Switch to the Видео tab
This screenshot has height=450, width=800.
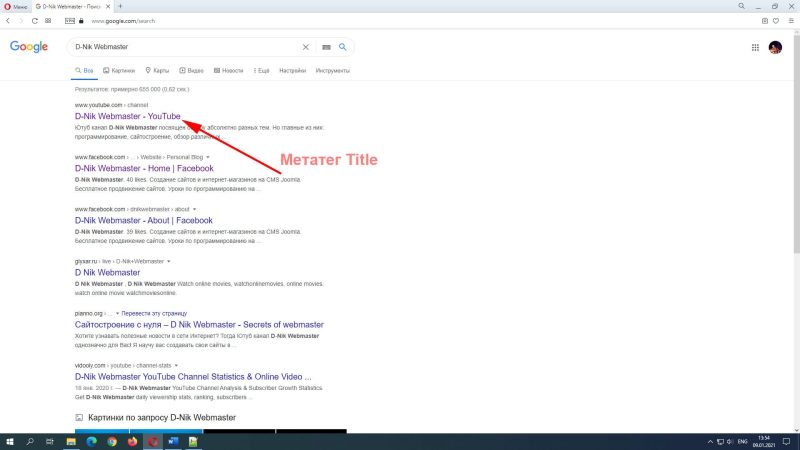point(191,70)
